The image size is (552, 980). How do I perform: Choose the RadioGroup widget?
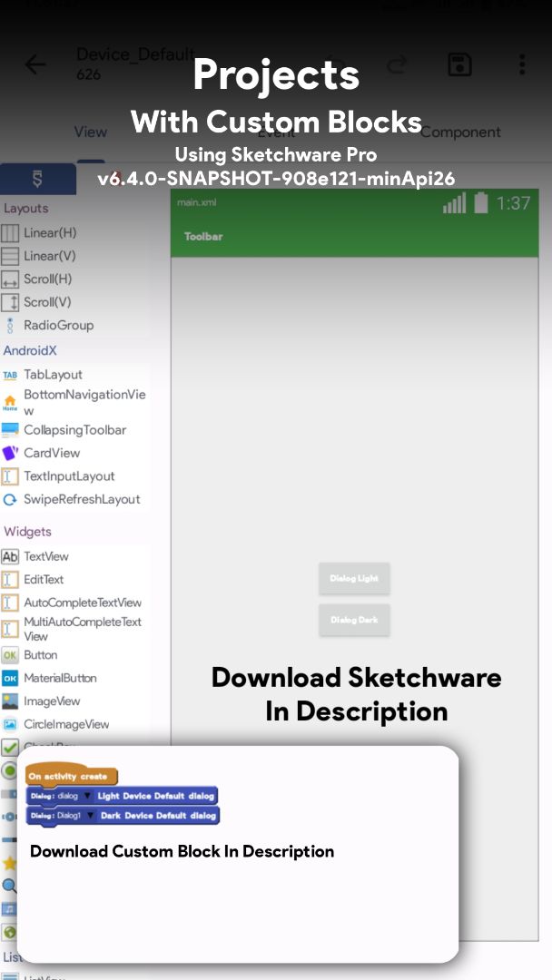point(74,326)
